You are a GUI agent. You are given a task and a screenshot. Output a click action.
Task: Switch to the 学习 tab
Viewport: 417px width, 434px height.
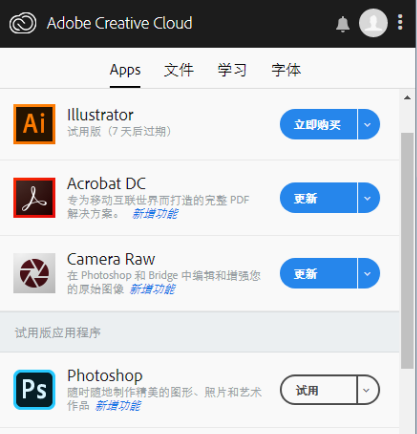tap(232, 70)
